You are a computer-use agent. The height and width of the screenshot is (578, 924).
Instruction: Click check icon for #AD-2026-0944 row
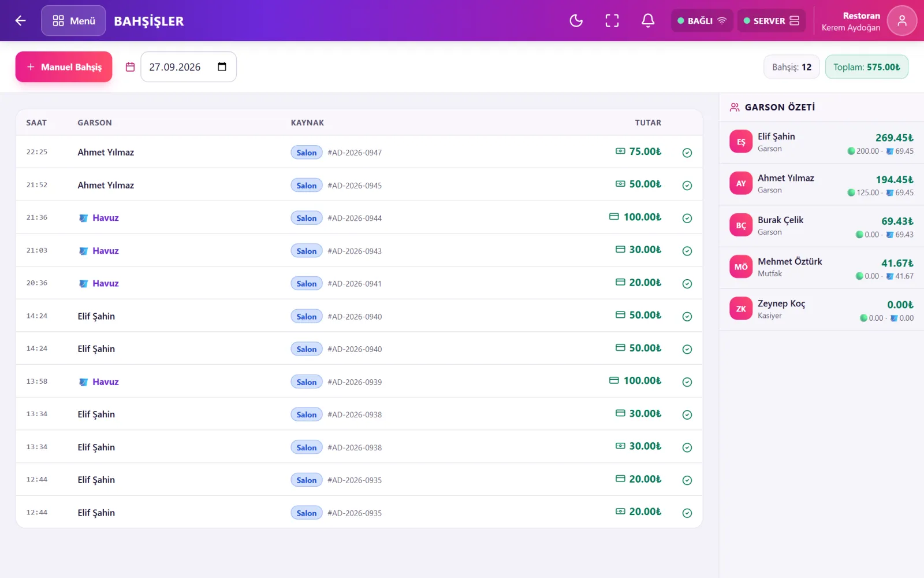[687, 218]
